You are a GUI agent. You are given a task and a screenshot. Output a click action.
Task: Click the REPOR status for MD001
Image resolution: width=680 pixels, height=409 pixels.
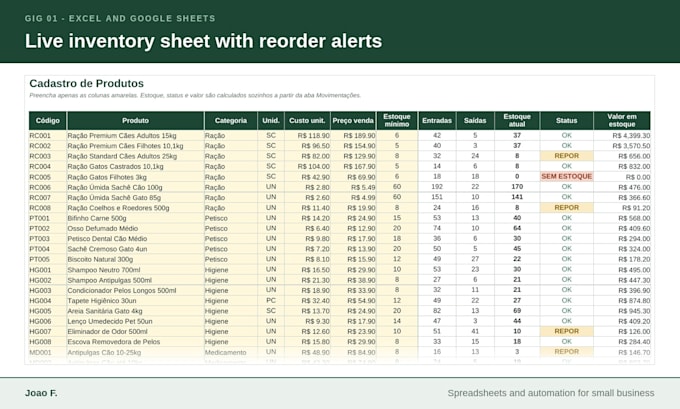point(566,352)
